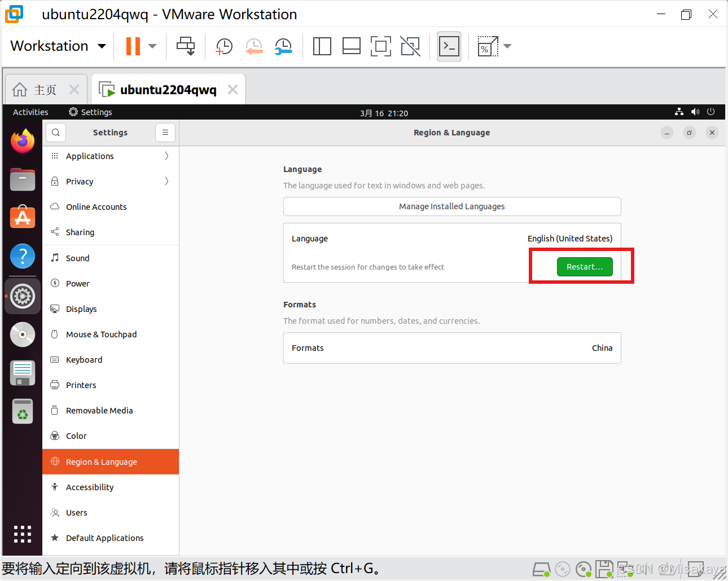
Task: Select Keyboard in sidebar
Action: tap(111, 360)
